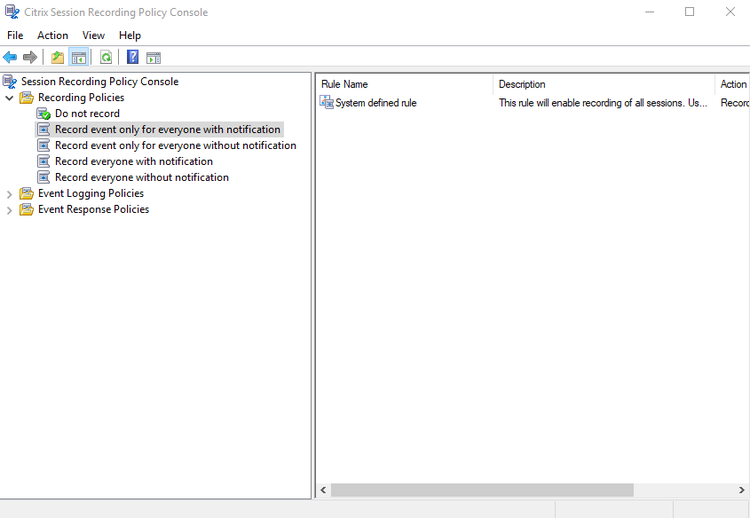Maximize the Policy Console window
The height and width of the screenshot is (518, 750).
(x=689, y=11)
